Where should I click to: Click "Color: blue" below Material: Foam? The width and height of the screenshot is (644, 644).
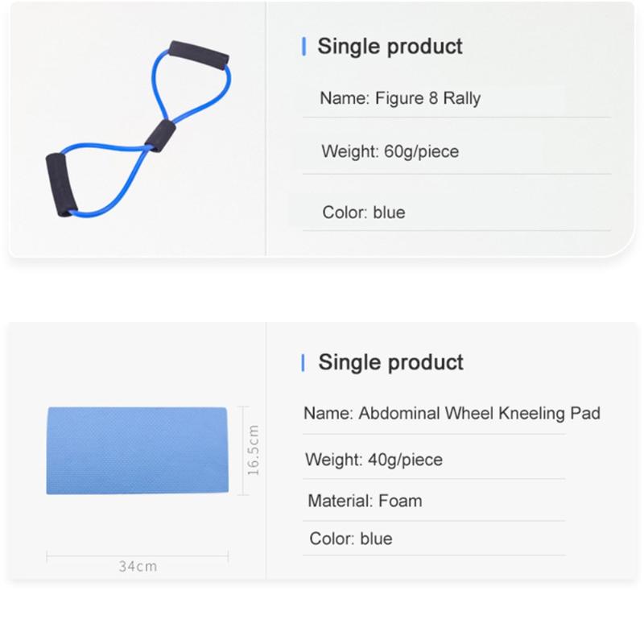tap(351, 539)
